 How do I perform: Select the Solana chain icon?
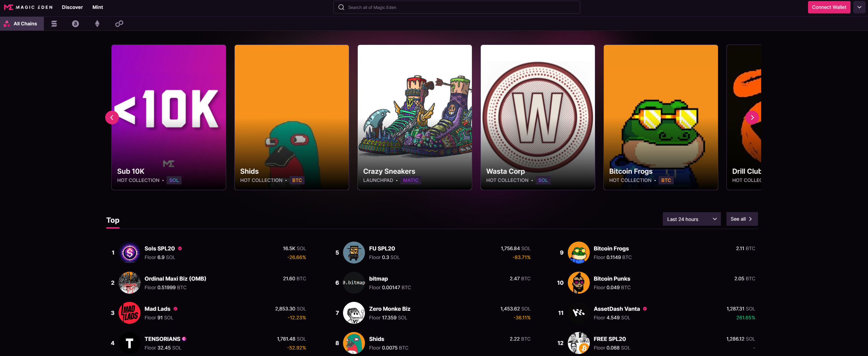(x=54, y=24)
